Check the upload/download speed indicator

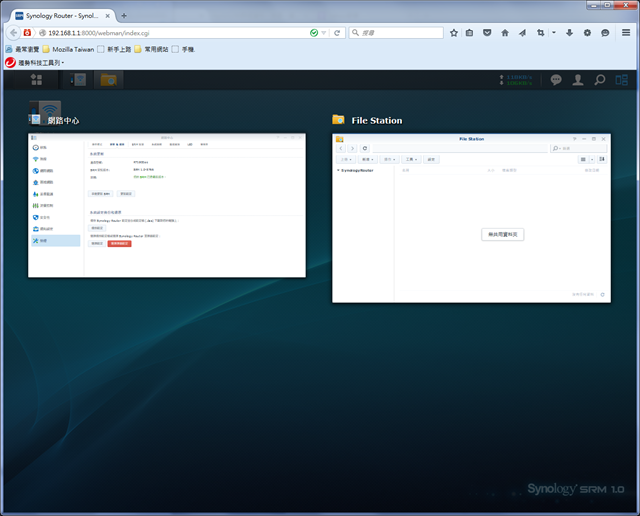click(x=516, y=80)
